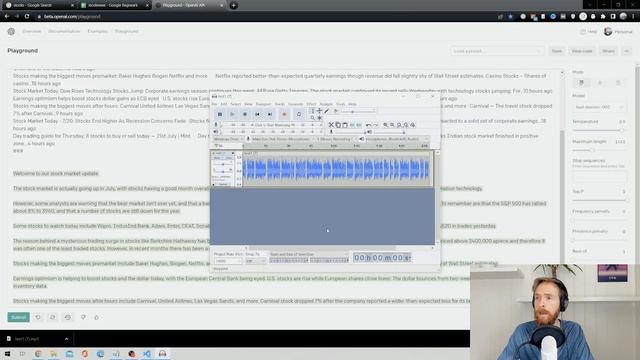
Task: Select the second Mode button (Insert)
Action: (600, 83)
